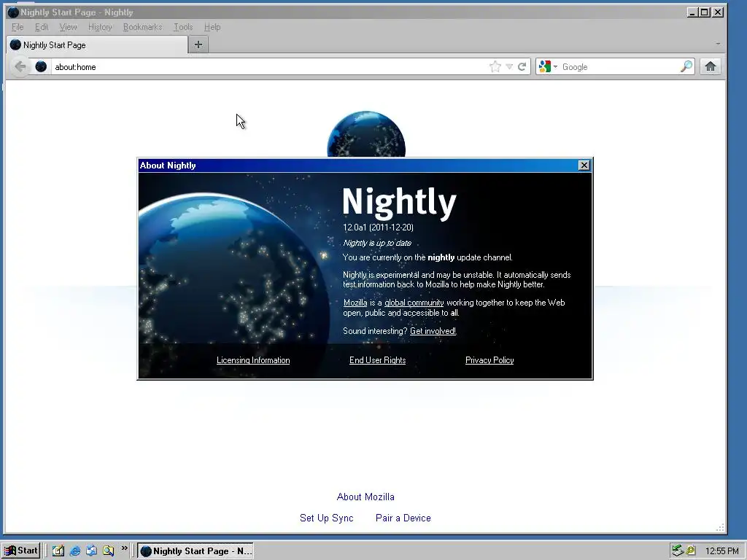Click the Outlook Express quick launch icon
The height and width of the screenshot is (560, 747).
coord(91,551)
